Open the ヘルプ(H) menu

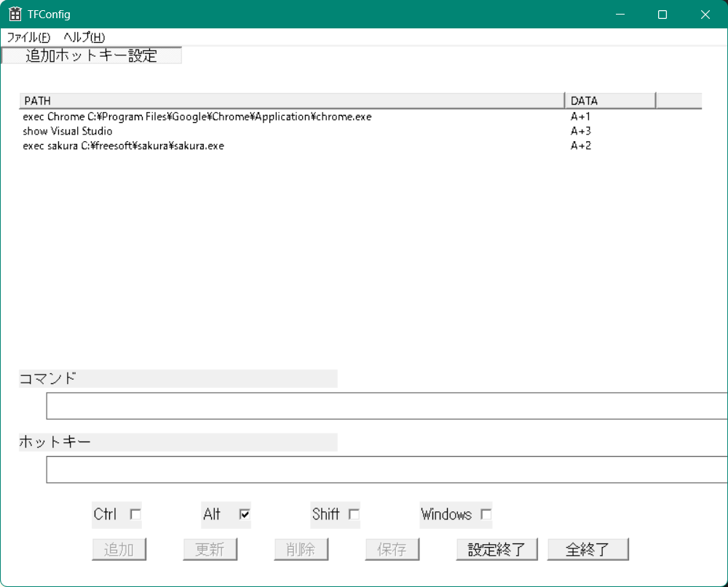pyautogui.click(x=84, y=37)
